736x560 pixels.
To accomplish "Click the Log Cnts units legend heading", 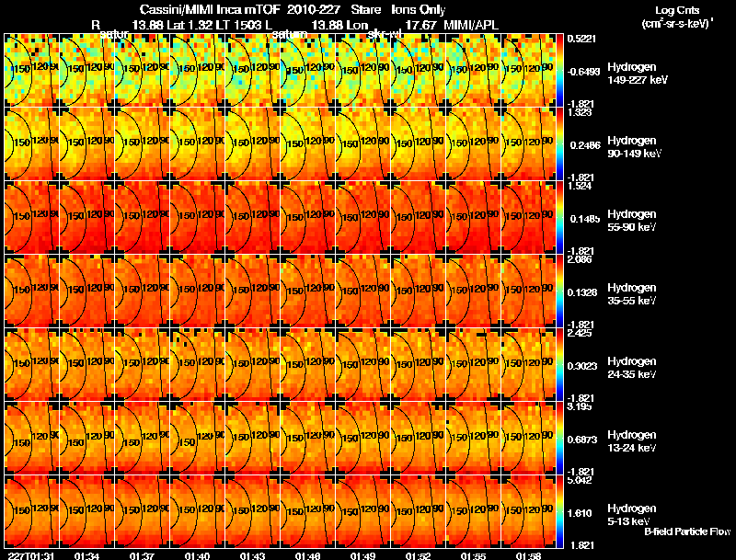I will tap(677, 17).
